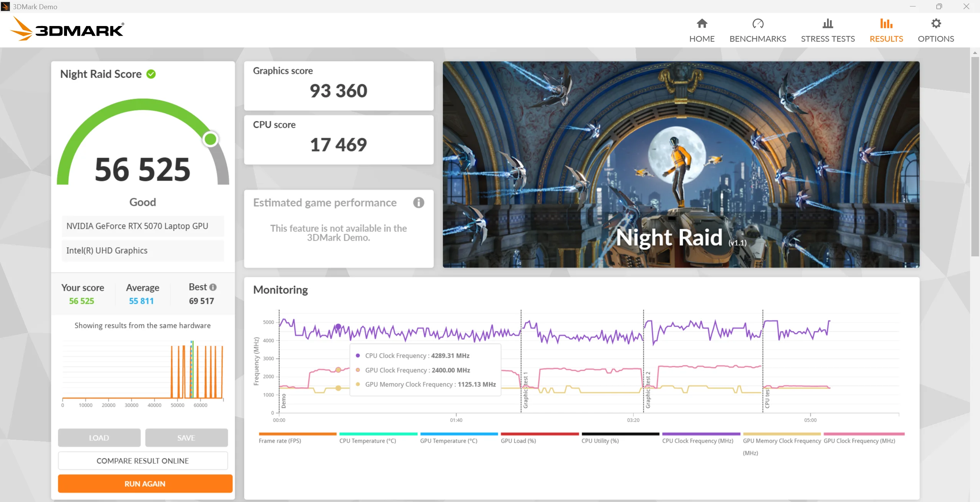This screenshot has height=502, width=980.
Task: Click Compare Result Online button
Action: pyautogui.click(x=142, y=461)
